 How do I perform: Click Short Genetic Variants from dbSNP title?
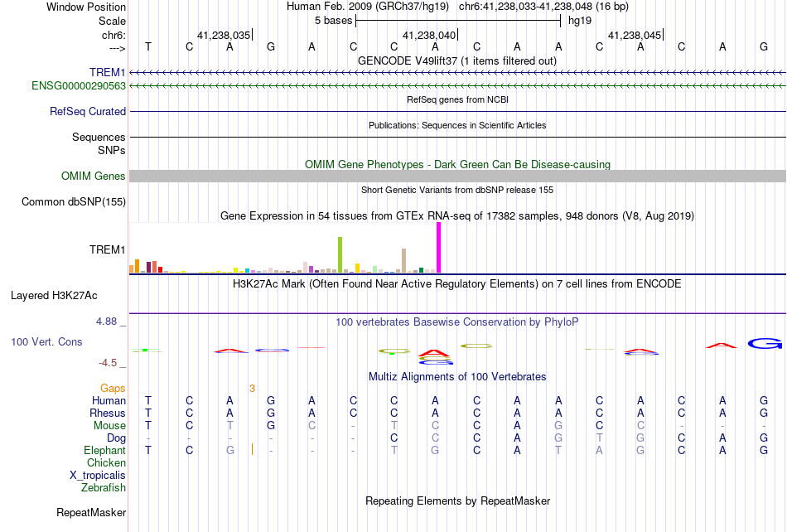(457, 190)
